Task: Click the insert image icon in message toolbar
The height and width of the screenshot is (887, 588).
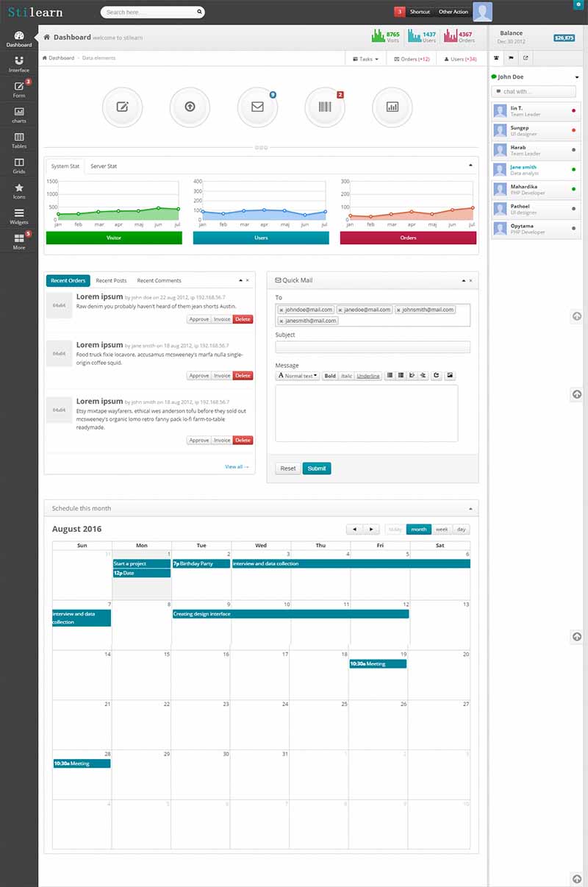Action: (x=450, y=376)
